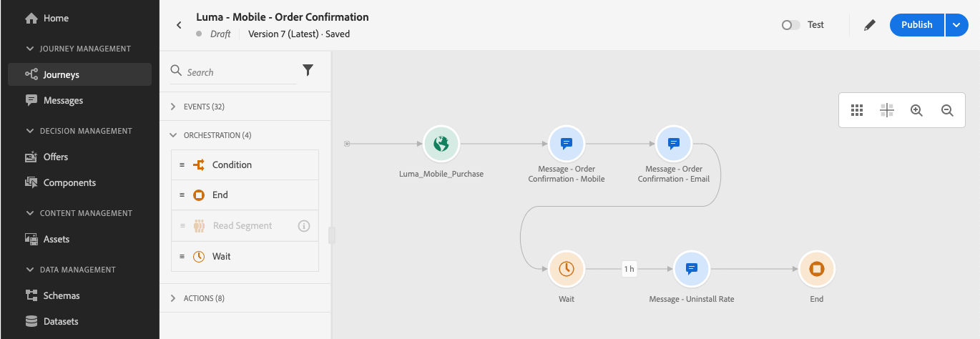Select the Message - Uninstall Rate node

coord(692,269)
